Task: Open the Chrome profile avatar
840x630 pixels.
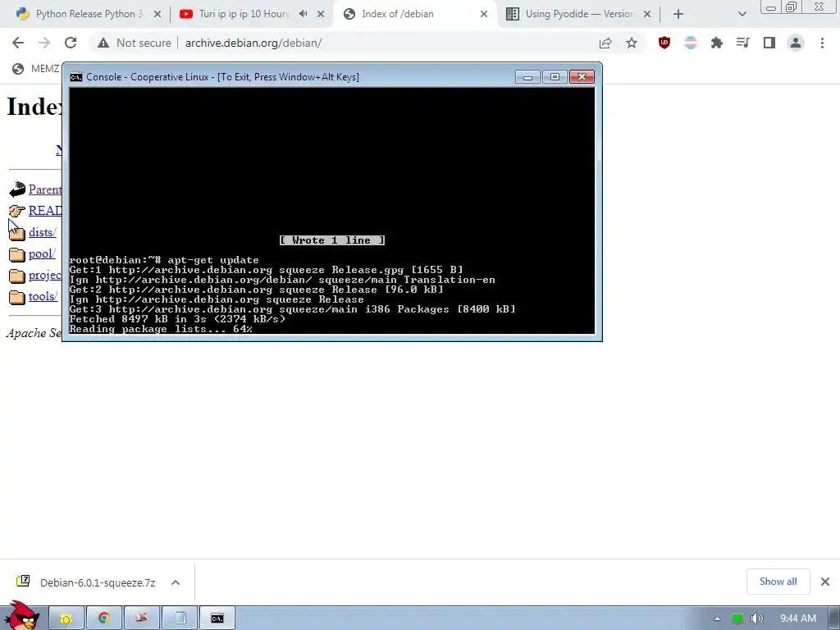Action: (x=796, y=43)
